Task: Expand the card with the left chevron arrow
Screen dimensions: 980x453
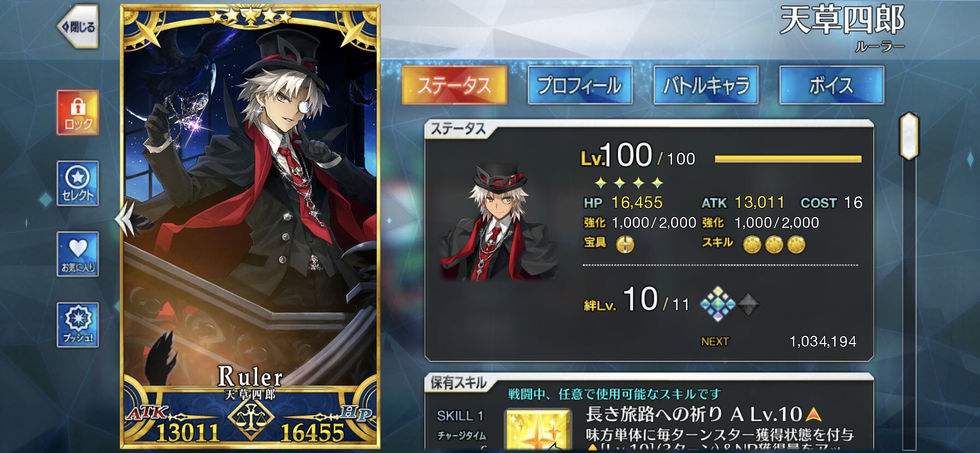Action: 125,219
